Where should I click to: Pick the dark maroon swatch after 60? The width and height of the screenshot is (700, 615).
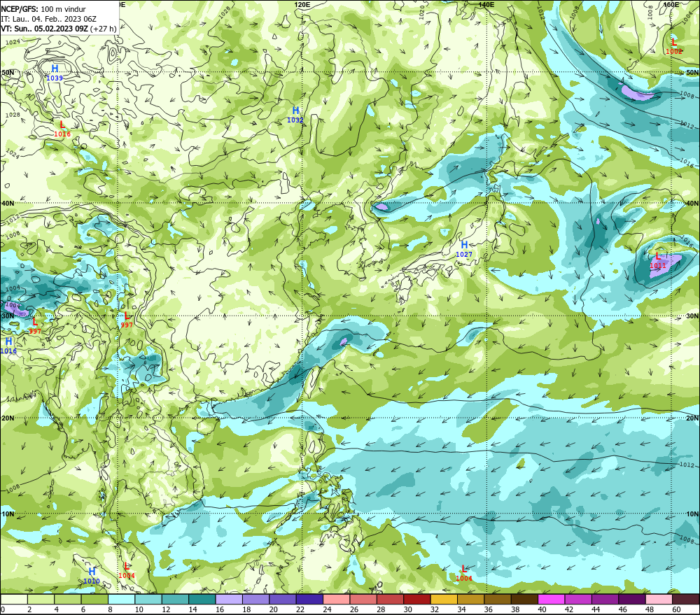pos(686,599)
